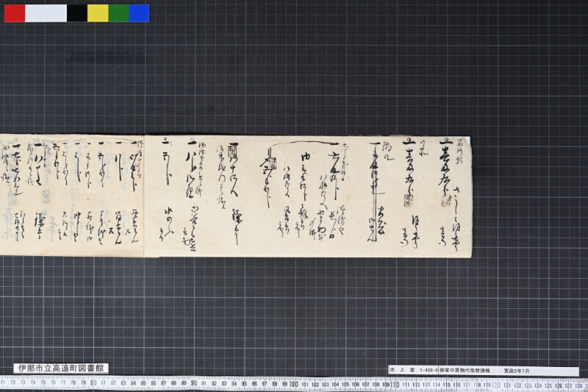
Task: Click the number 105 on the ruler
Action: pos(345,385)
